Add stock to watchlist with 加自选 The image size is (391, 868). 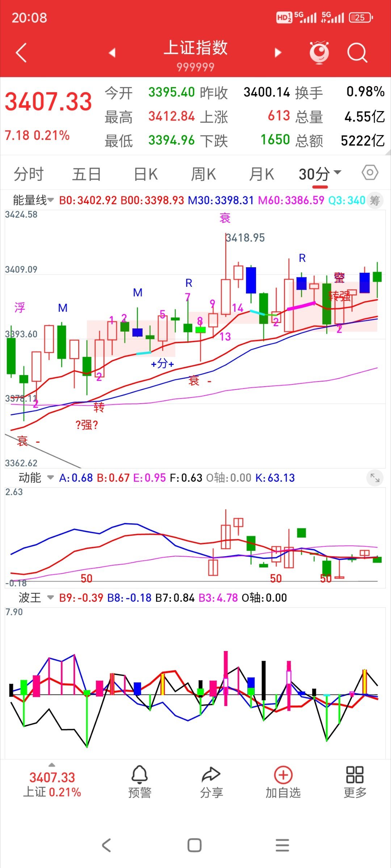[x=283, y=782]
